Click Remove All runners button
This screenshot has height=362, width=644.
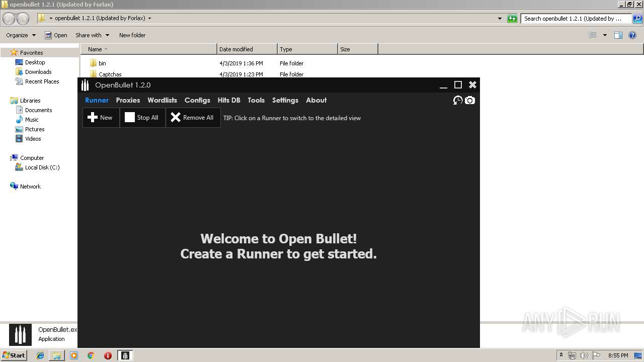point(193,118)
